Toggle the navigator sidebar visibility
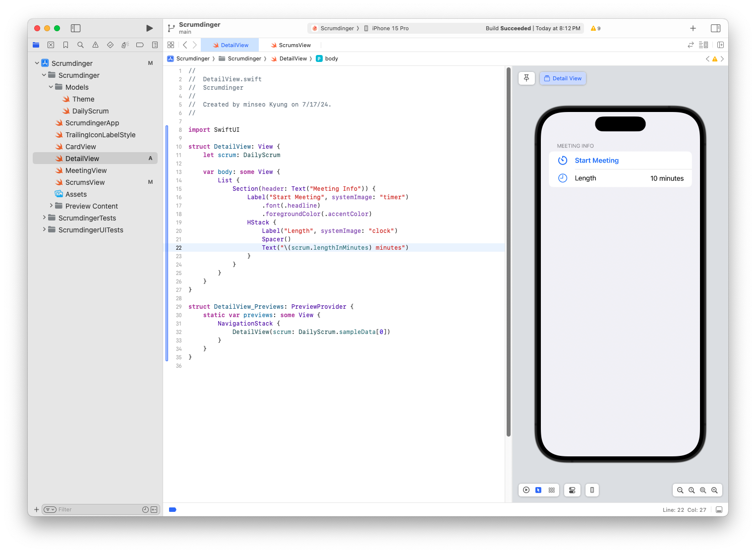 pos(75,28)
